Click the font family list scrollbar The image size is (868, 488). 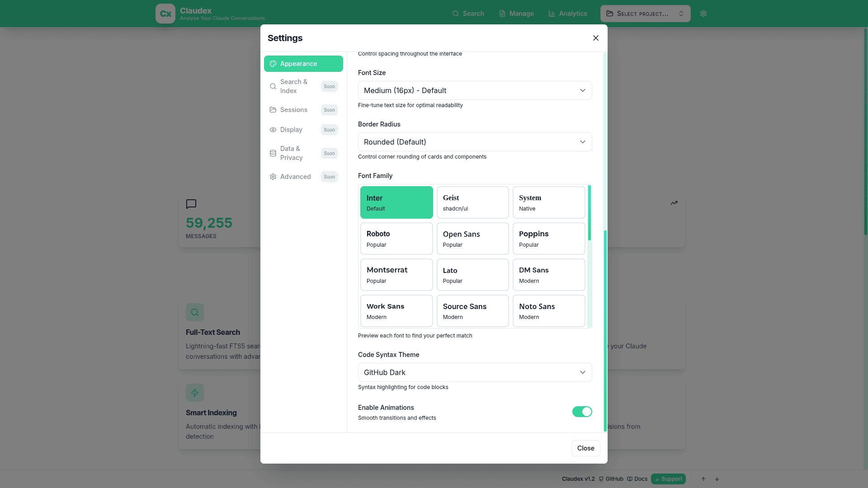click(590, 213)
